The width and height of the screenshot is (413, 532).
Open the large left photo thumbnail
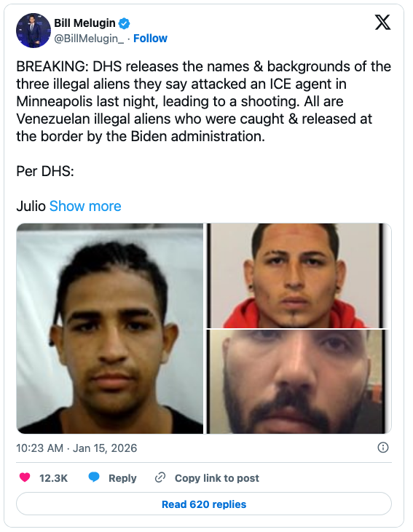110,328
